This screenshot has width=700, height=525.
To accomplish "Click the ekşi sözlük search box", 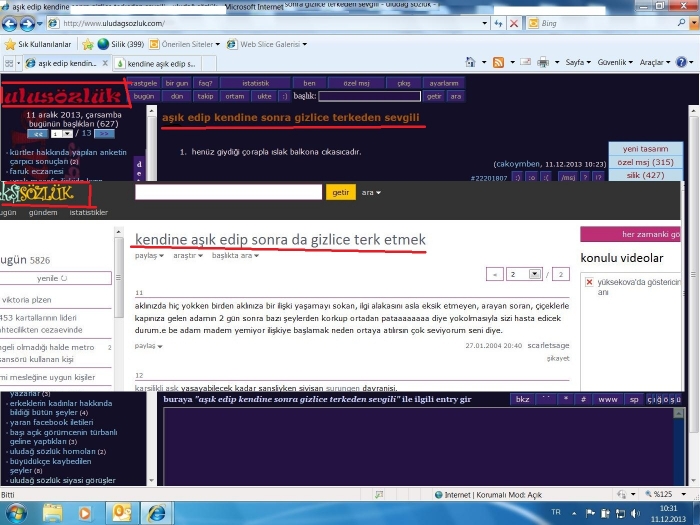I will [x=228, y=192].
